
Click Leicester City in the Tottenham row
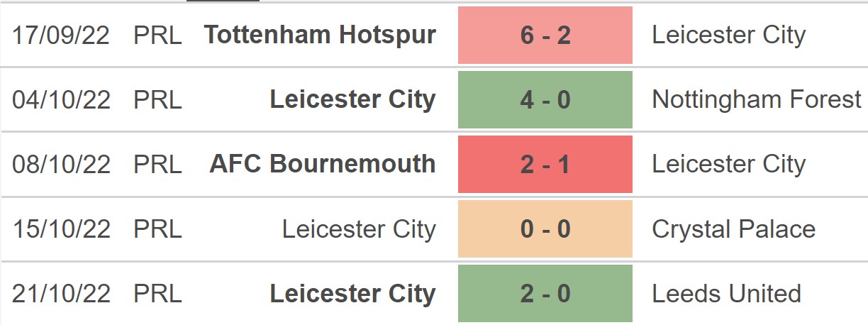[x=729, y=35]
